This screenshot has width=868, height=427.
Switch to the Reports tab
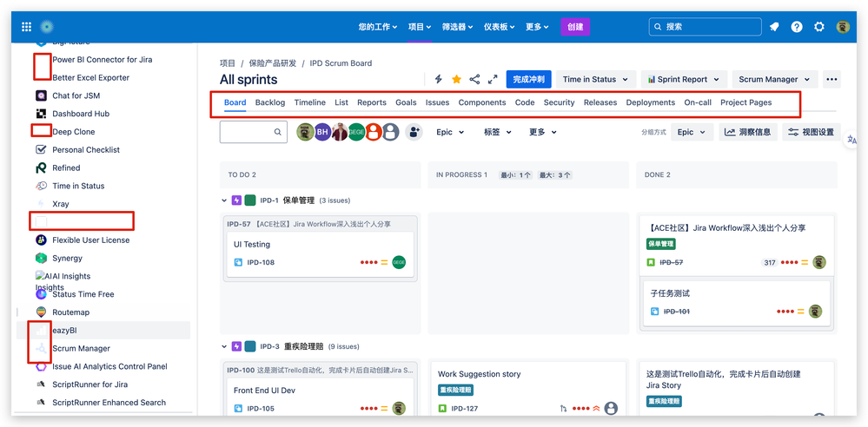(372, 102)
